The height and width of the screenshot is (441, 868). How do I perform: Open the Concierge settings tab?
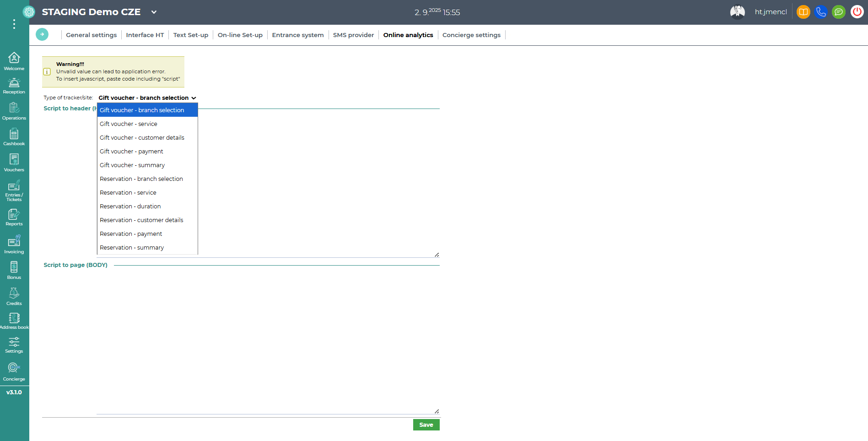[x=471, y=35]
